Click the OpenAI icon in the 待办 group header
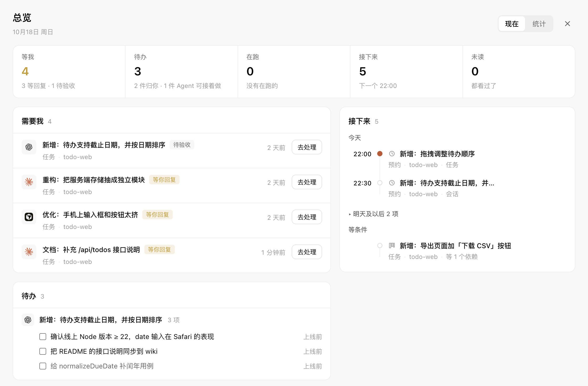Image resolution: width=588 pixels, height=386 pixels. pyautogui.click(x=28, y=320)
